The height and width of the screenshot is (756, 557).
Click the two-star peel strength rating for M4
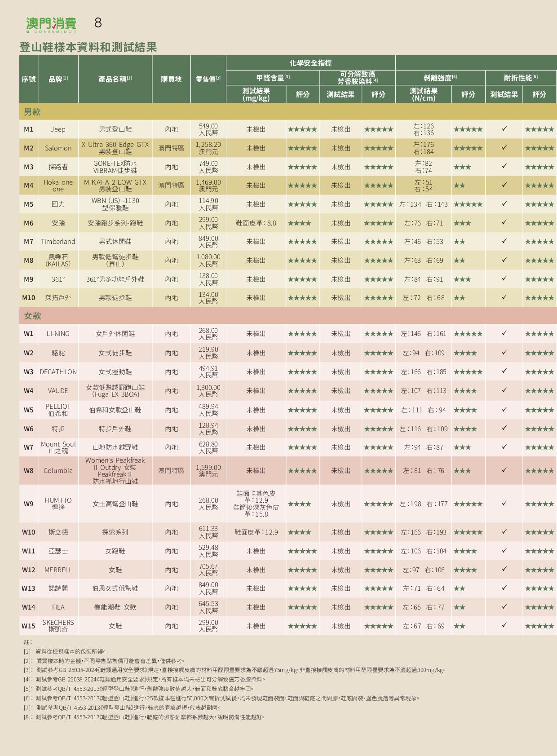[459, 186]
